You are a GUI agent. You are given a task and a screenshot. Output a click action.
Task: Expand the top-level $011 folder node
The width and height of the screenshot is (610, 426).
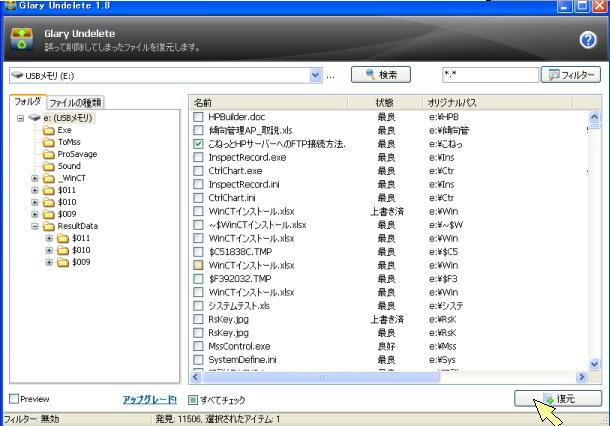click(35, 190)
